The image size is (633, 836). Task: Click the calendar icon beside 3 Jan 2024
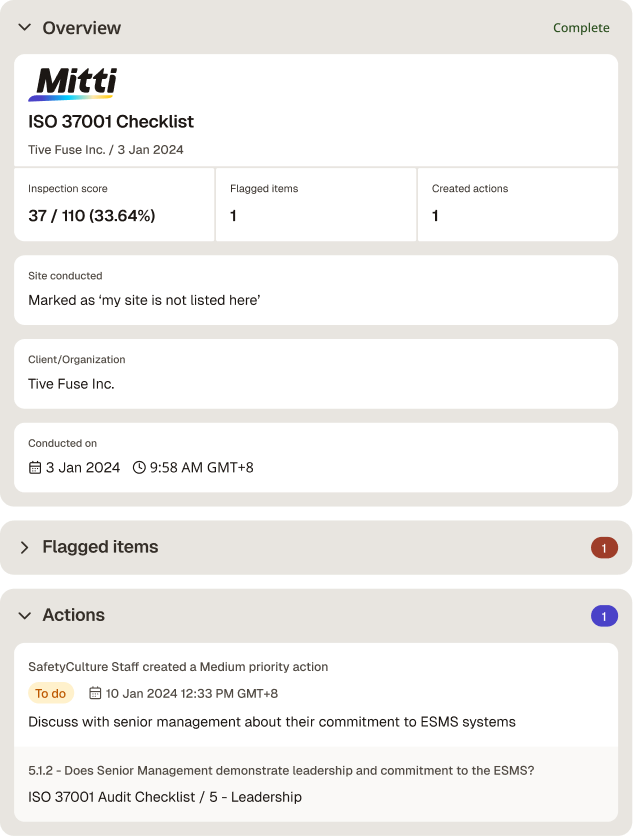[35, 468]
